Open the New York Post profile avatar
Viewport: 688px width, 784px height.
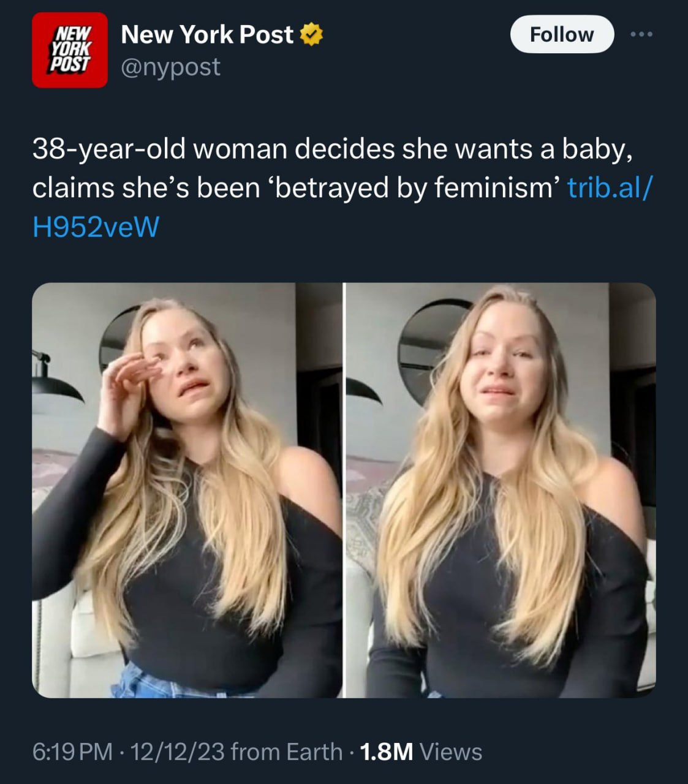pos(70,50)
